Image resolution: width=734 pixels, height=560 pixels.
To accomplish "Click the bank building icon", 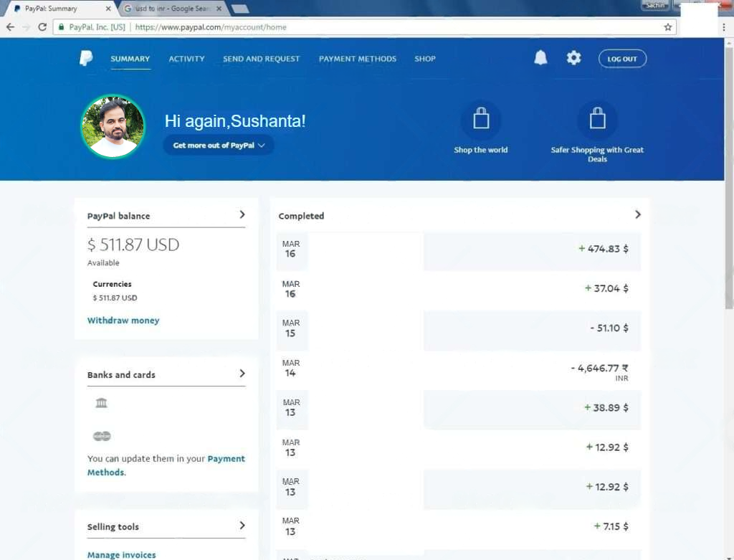I will (101, 403).
